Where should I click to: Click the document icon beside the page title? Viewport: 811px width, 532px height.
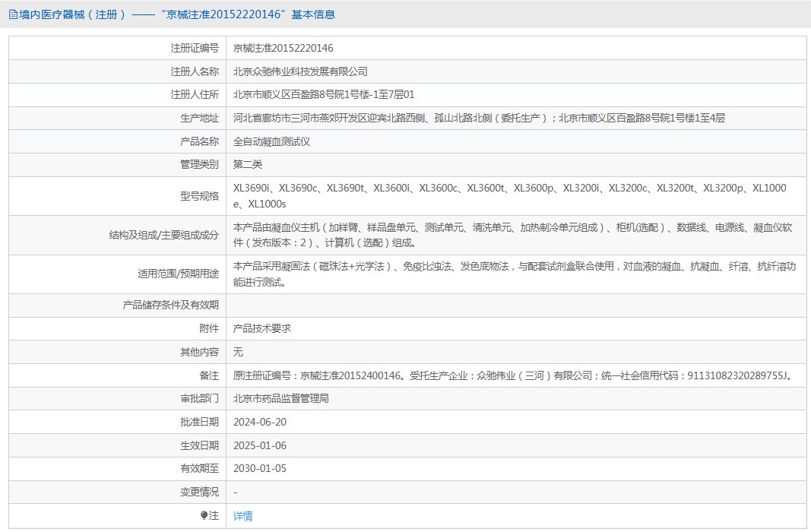click(13, 14)
